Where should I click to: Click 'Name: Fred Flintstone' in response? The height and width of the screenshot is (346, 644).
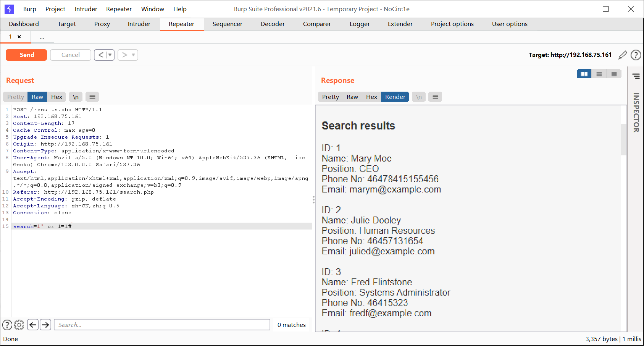click(367, 282)
